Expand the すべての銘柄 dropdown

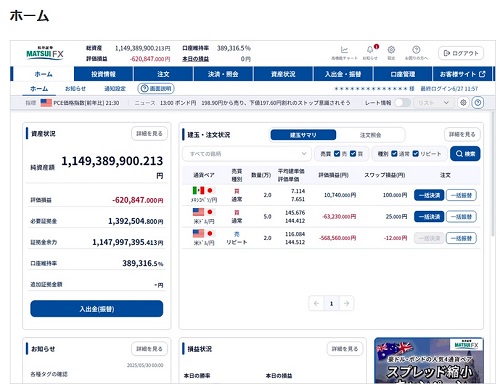[x=247, y=154]
